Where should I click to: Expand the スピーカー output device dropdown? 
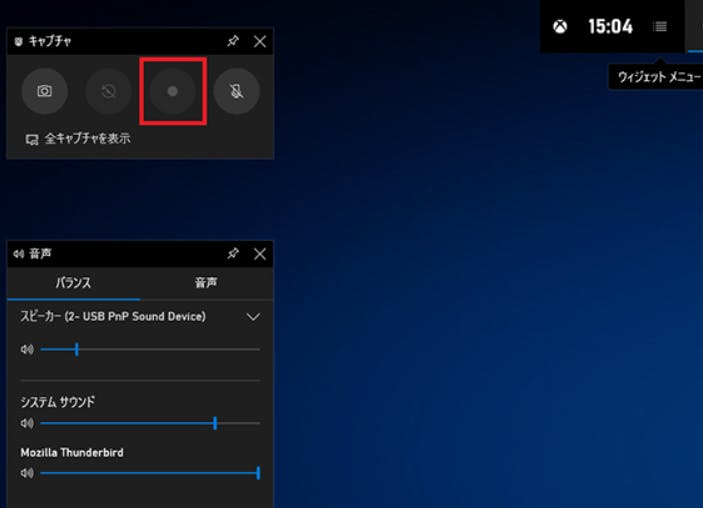(x=253, y=317)
